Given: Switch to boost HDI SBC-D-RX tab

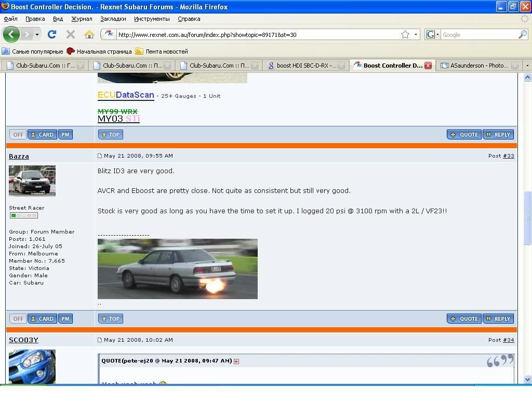Looking at the screenshot, I should (x=305, y=66).
